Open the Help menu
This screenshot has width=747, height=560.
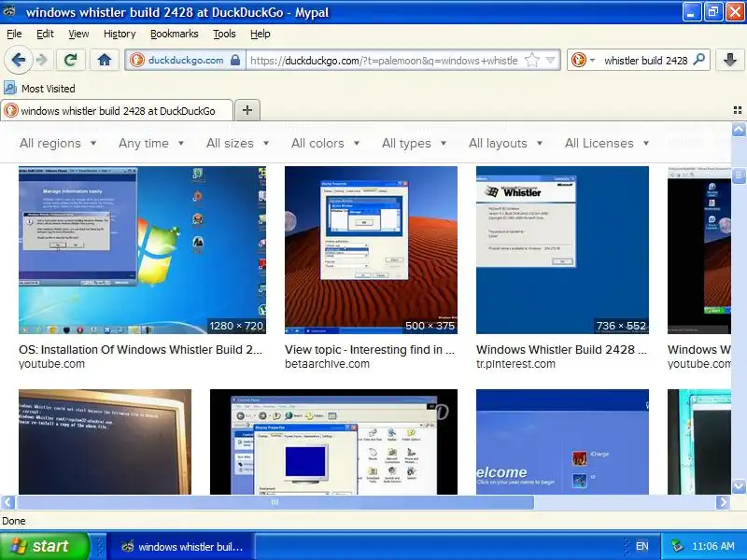point(261,34)
